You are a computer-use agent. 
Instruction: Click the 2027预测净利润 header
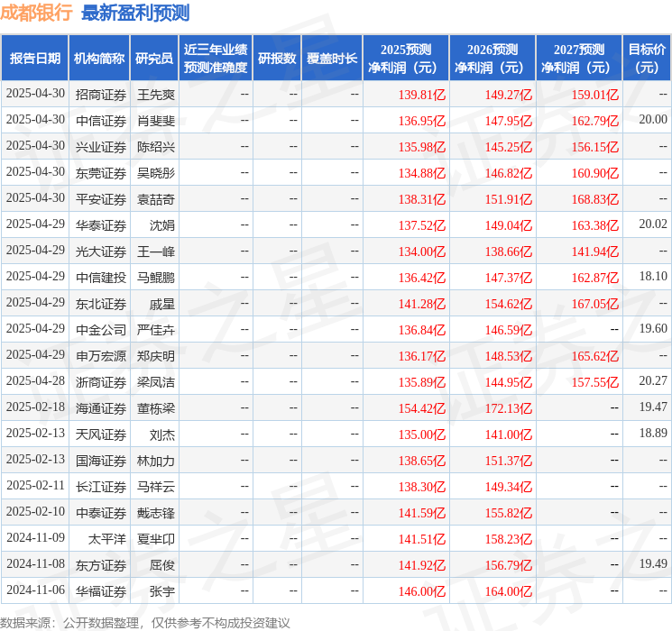(x=578, y=59)
